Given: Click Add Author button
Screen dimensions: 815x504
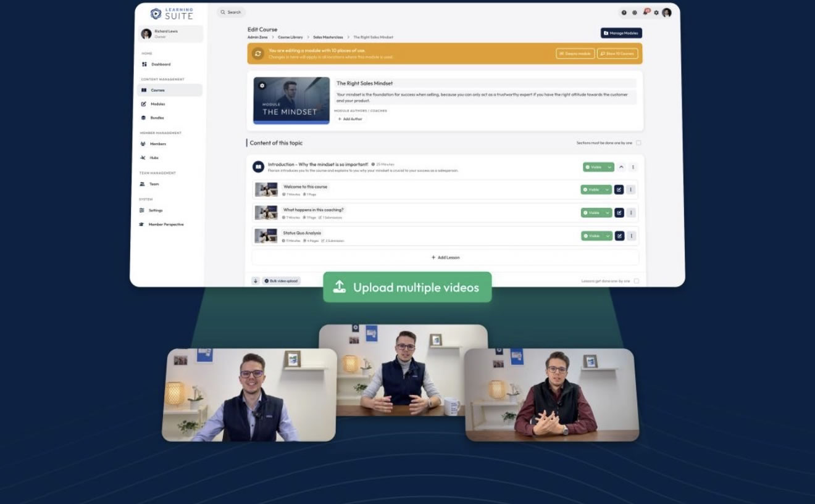Looking at the screenshot, I should [x=350, y=118].
